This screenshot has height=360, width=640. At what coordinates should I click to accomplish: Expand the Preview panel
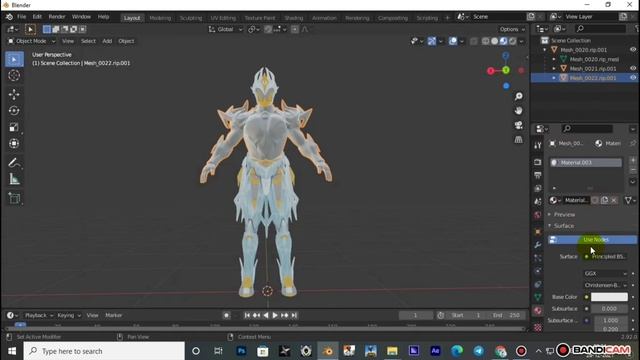(x=564, y=214)
